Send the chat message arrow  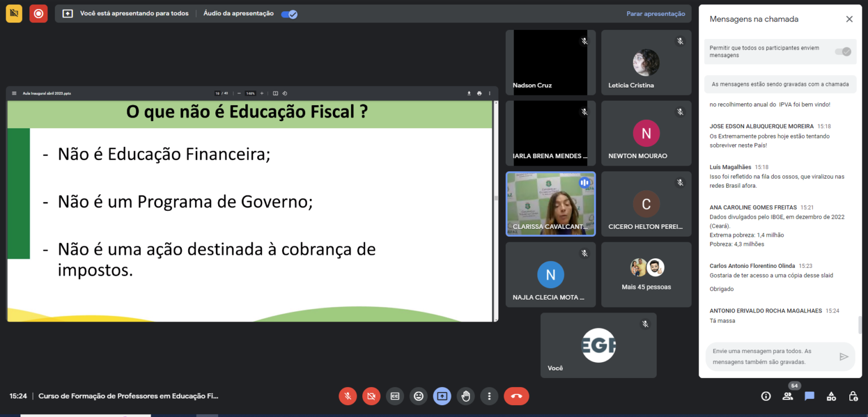pyautogui.click(x=844, y=357)
